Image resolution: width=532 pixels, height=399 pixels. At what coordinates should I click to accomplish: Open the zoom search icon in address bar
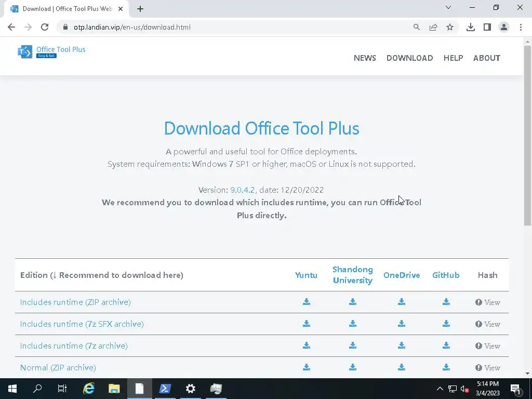pyautogui.click(x=416, y=27)
